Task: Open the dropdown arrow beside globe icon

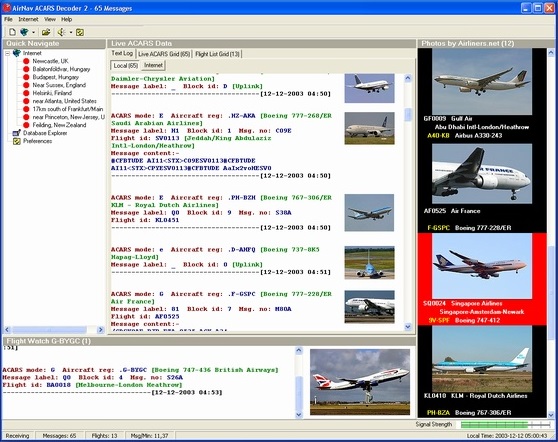Action: click(33, 32)
